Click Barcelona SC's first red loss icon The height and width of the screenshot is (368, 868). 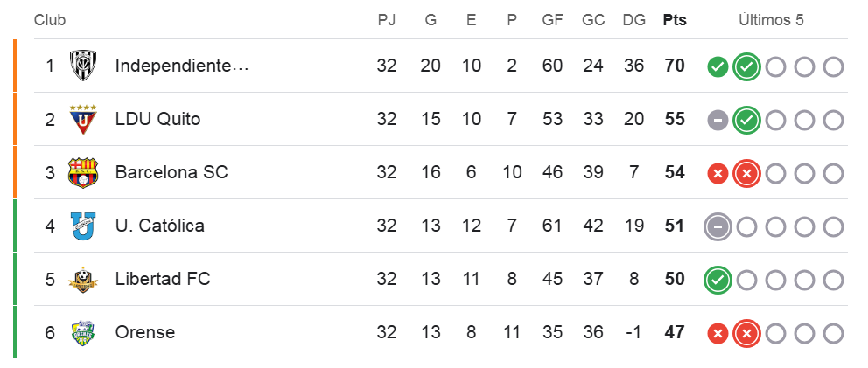coord(717,173)
